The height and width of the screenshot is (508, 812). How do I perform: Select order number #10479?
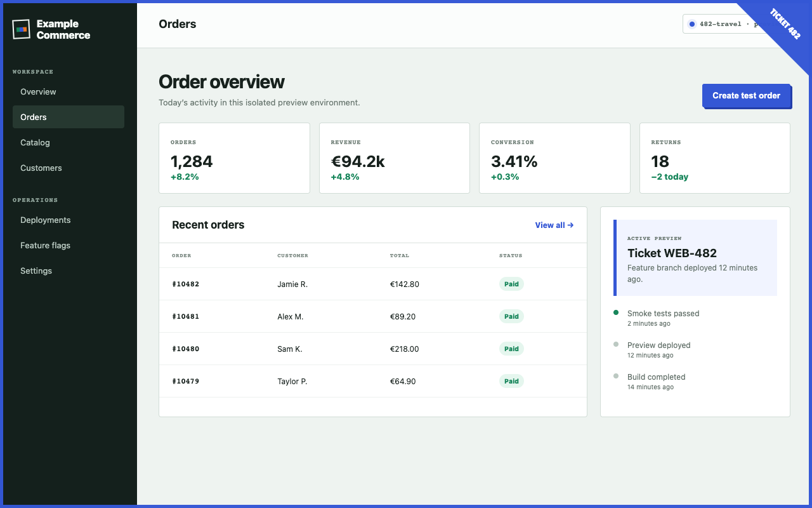tap(185, 381)
